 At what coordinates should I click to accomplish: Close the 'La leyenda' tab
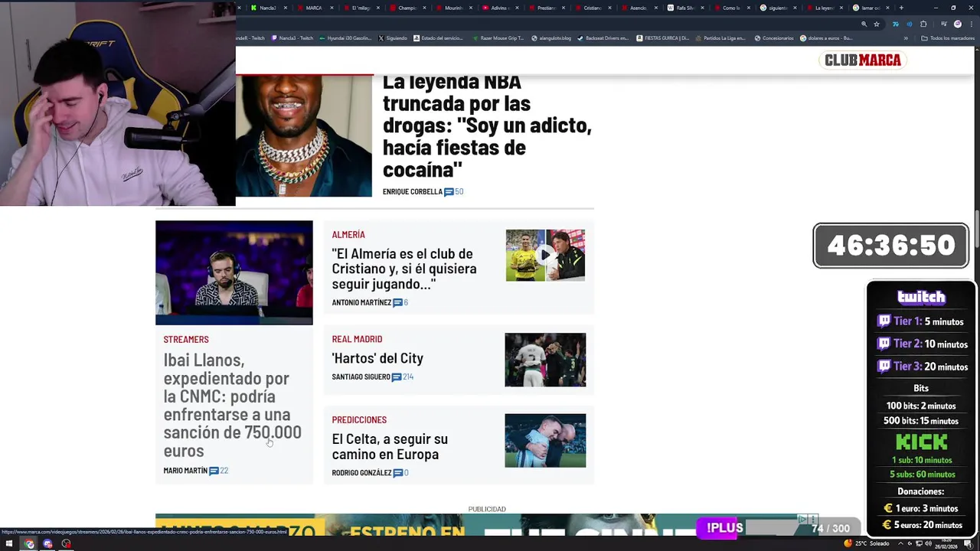point(842,8)
